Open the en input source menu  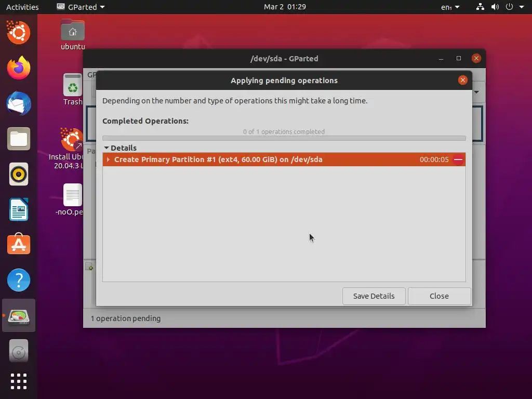tap(450, 7)
